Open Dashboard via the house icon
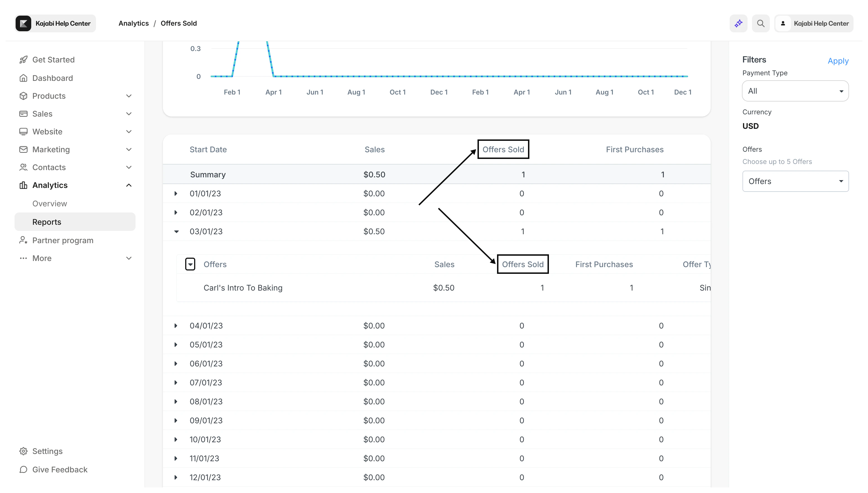The height and width of the screenshot is (493, 868). (x=23, y=78)
